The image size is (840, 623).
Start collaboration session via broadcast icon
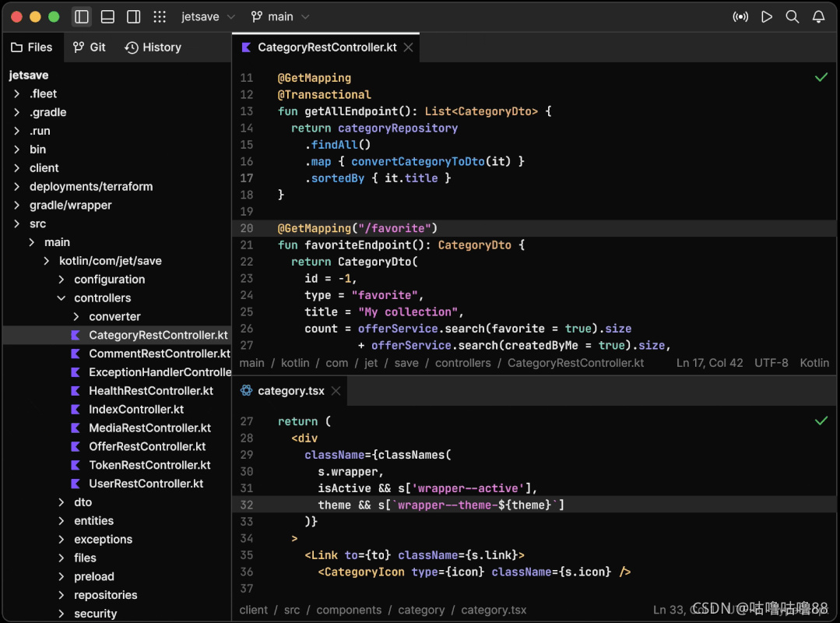pos(740,16)
